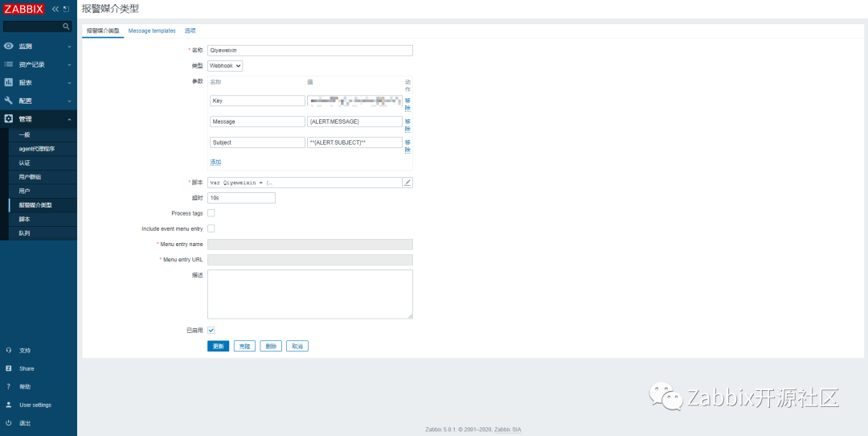
Task: Click the Subject parameter name field
Action: pyautogui.click(x=257, y=142)
